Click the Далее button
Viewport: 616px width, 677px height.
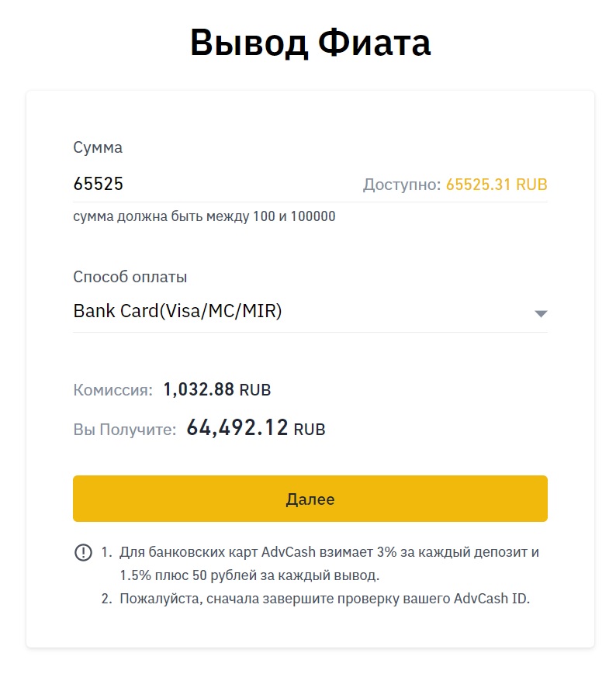point(310,499)
